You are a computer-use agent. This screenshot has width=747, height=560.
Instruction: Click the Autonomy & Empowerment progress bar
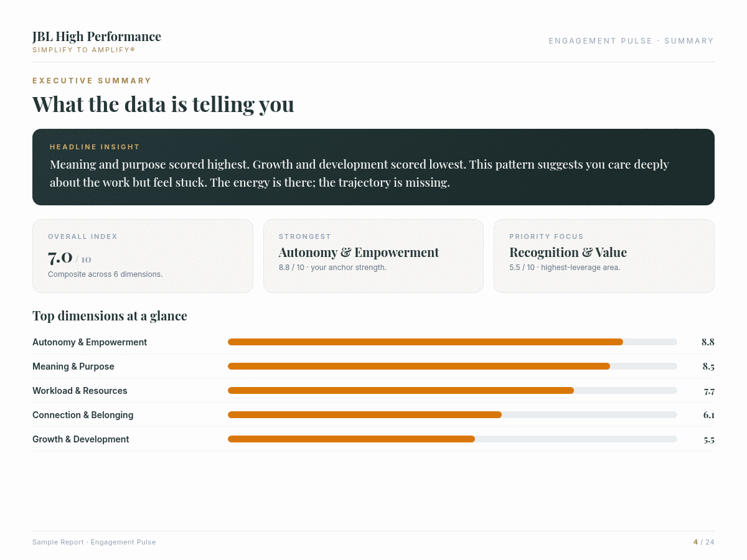click(x=453, y=342)
